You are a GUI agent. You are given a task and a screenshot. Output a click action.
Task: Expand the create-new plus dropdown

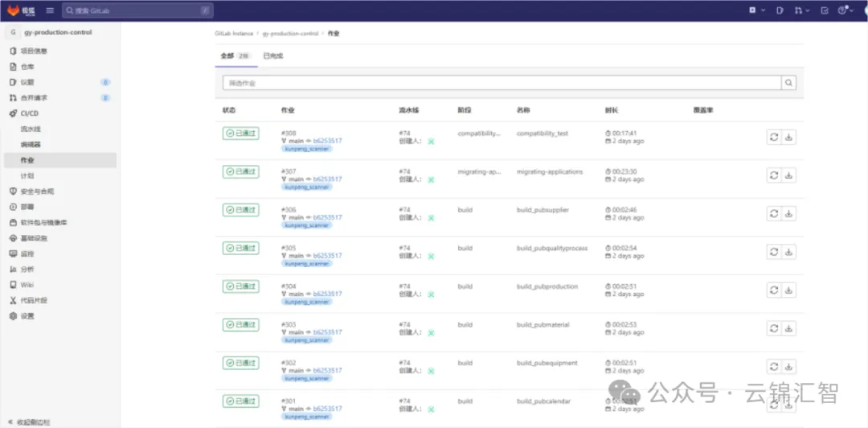755,10
